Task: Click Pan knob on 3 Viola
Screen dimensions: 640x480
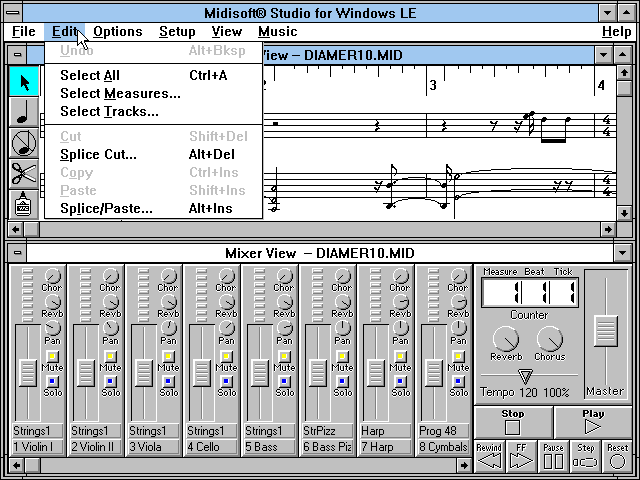Action: click(168, 328)
